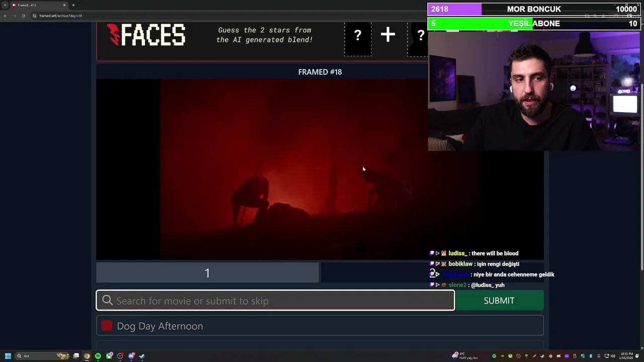Expand the tab search dropdown
The width and height of the screenshot is (644, 362).
click(x=5, y=5)
